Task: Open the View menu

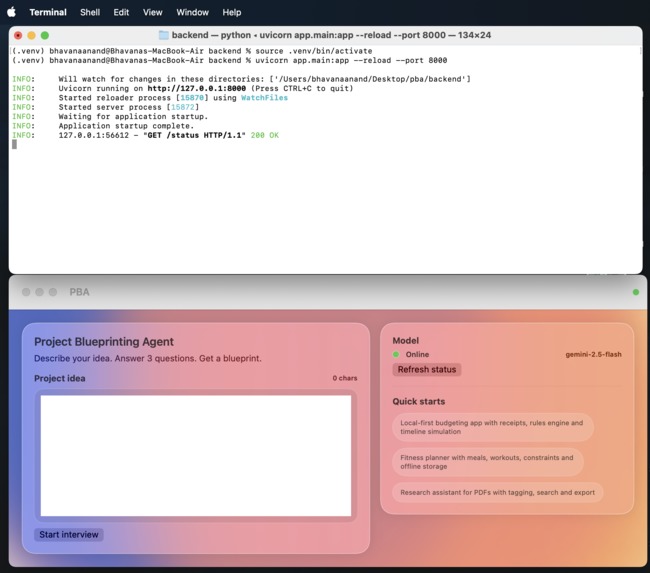Action: coord(153,12)
